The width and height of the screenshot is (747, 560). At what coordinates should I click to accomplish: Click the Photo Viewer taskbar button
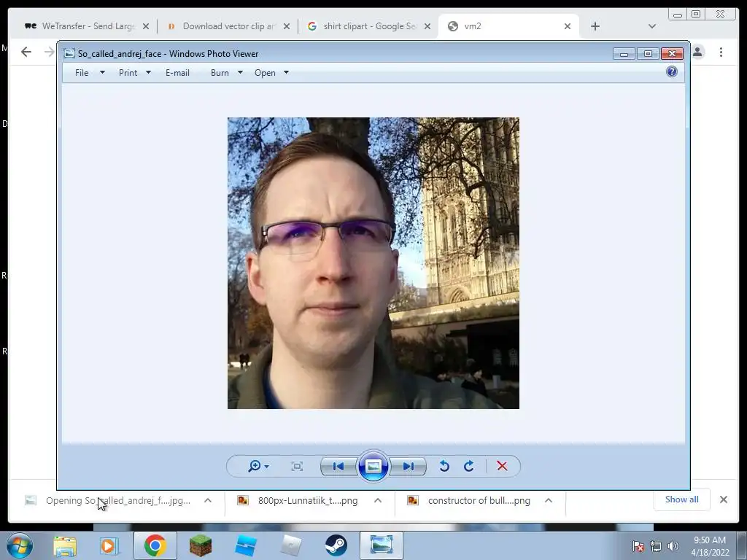(381, 545)
